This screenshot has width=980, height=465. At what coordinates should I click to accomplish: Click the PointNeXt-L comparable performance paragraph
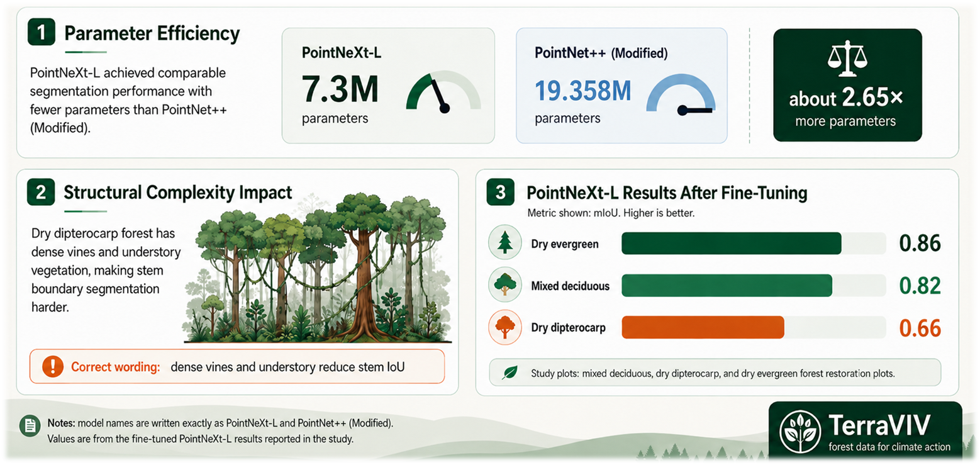click(128, 100)
